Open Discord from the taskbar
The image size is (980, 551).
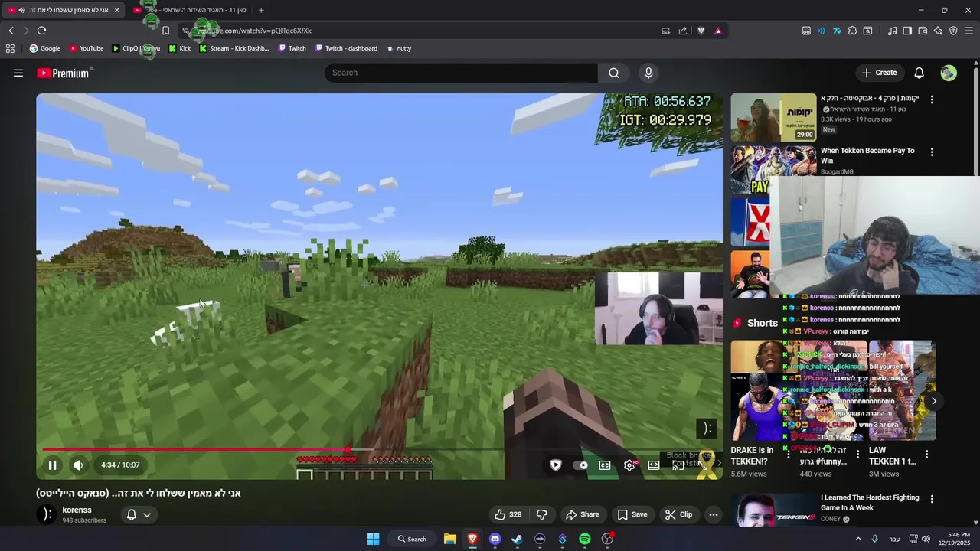495,539
